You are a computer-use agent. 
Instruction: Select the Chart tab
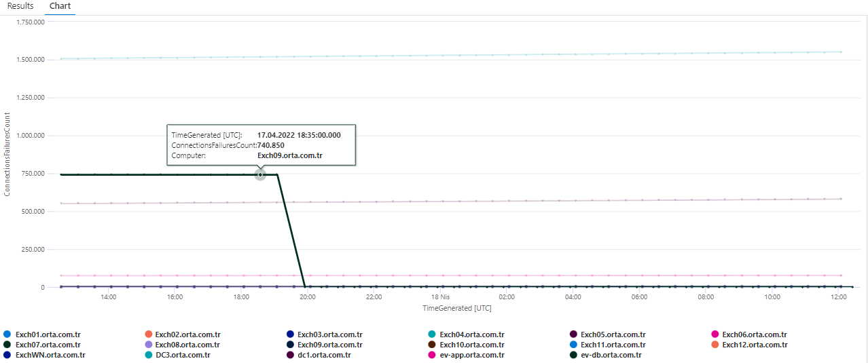pos(60,6)
